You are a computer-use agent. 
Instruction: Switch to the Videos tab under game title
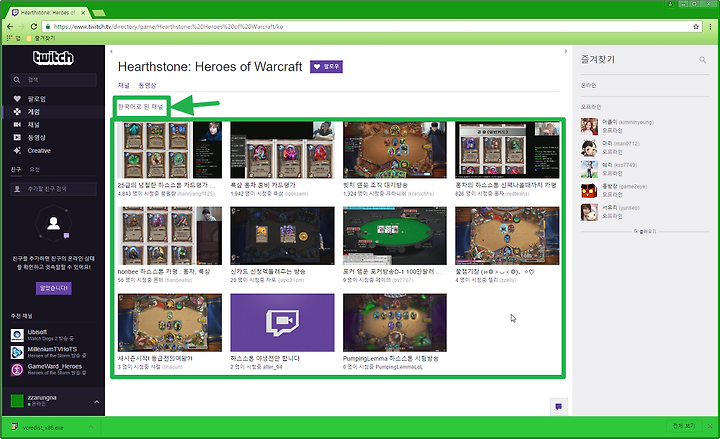pos(147,85)
